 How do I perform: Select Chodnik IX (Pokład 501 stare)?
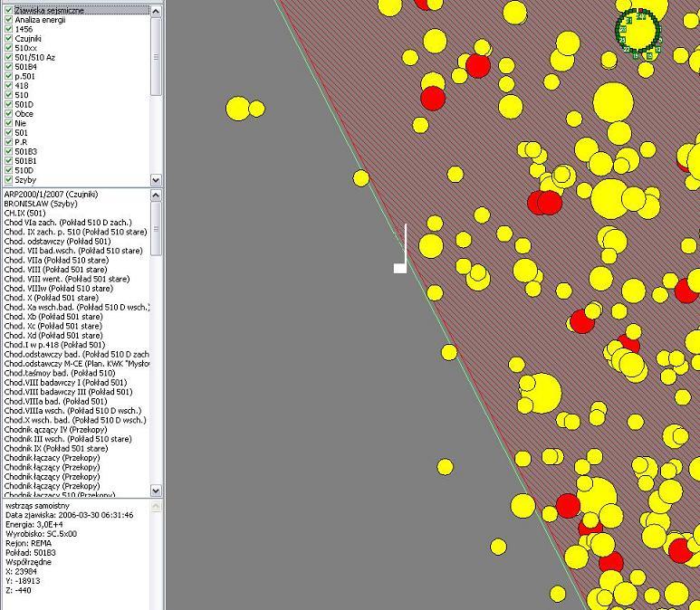pos(56,448)
